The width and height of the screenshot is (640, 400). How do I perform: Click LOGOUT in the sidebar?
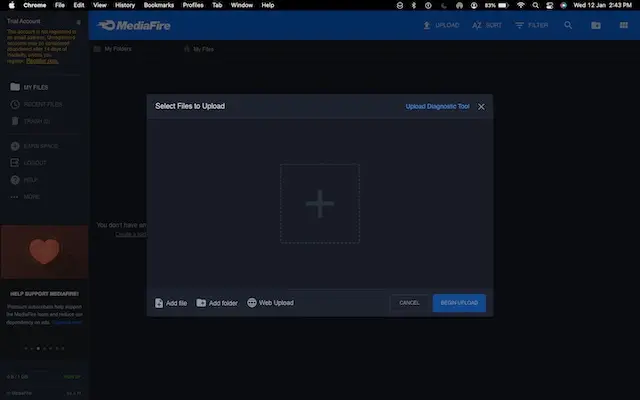(x=29, y=163)
